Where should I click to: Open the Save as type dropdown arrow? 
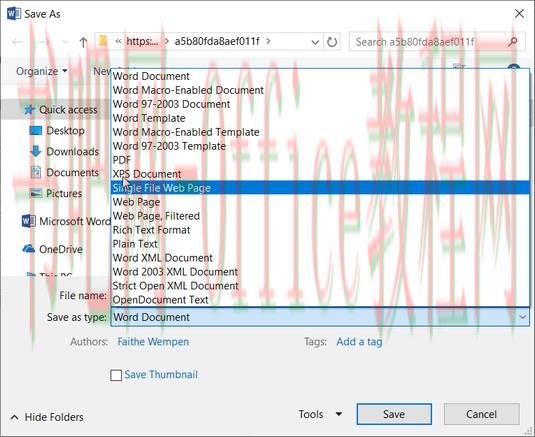pyautogui.click(x=522, y=317)
